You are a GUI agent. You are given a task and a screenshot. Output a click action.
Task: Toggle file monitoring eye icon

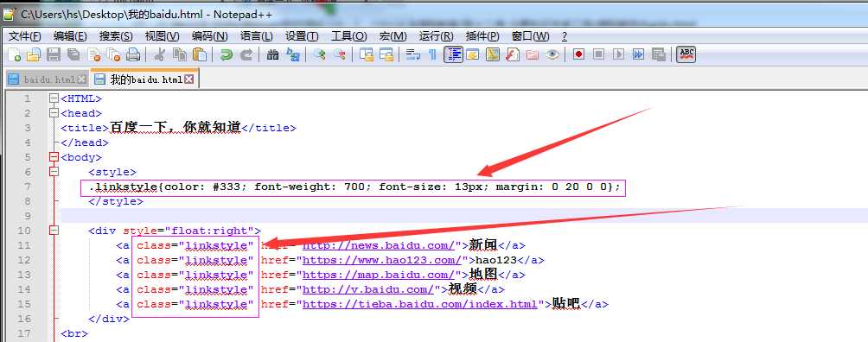(552, 54)
